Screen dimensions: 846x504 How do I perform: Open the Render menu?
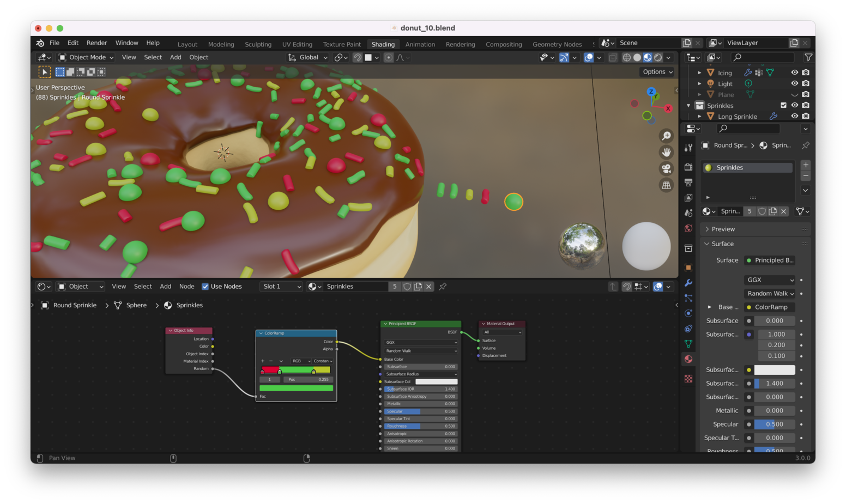pos(96,43)
